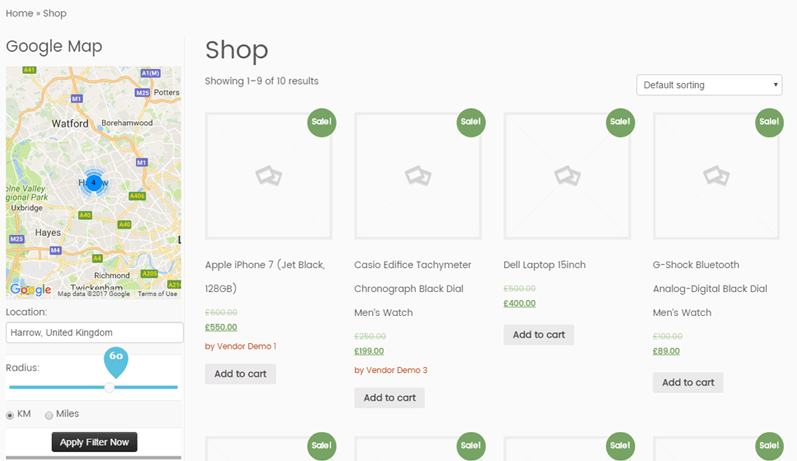Add Dell Laptop 15inch to cart
This screenshot has height=461, width=797.
point(539,334)
